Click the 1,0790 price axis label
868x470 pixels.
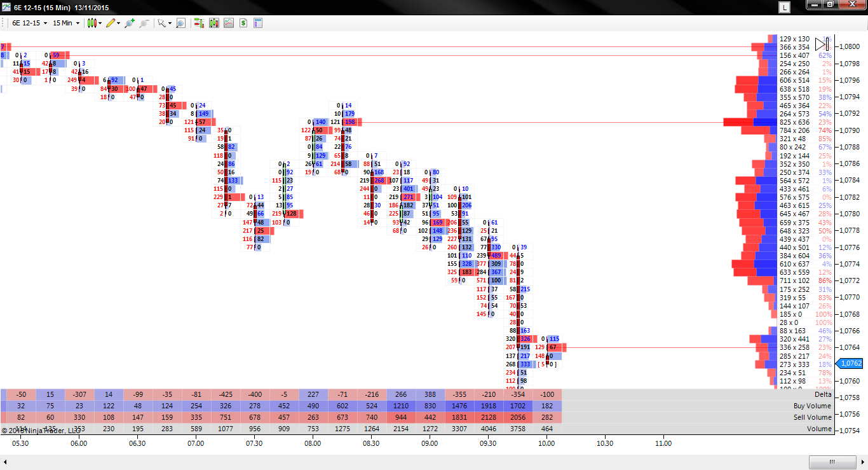click(x=850, y=130)
